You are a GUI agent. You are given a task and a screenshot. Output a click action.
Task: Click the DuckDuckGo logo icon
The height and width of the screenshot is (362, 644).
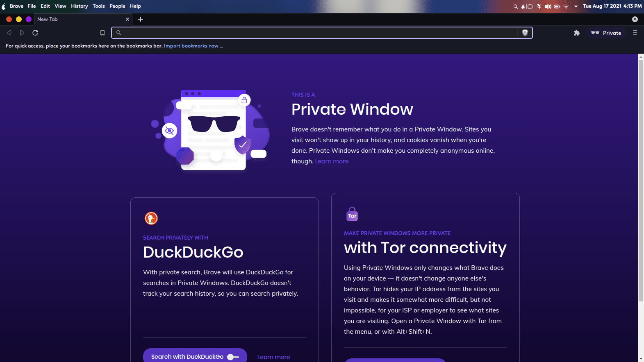151,218
